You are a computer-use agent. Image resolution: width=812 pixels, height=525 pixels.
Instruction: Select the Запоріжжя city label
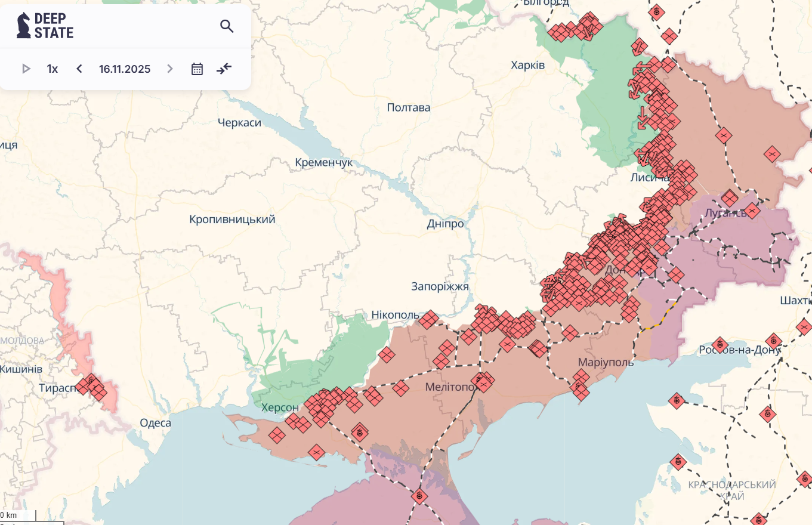click(x=440, y=286)
